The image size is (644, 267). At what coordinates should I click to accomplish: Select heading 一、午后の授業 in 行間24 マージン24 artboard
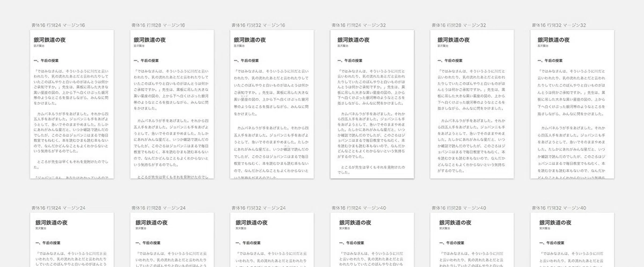48,243
